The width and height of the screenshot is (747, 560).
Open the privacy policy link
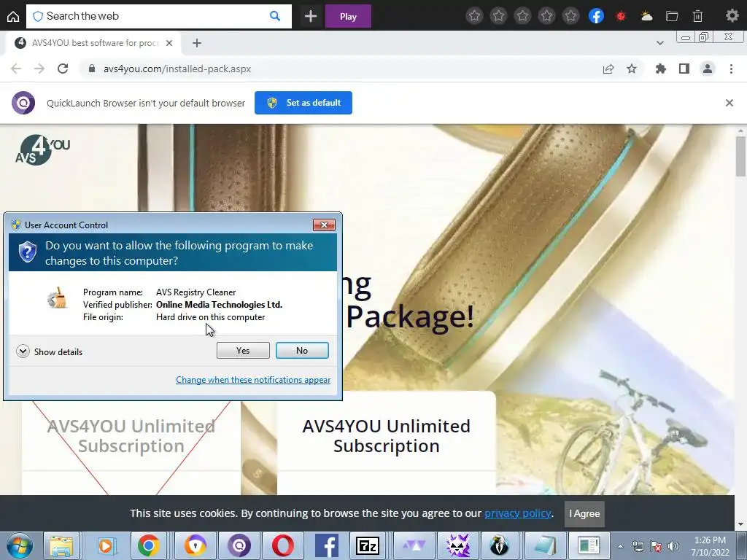pos(518,513)
